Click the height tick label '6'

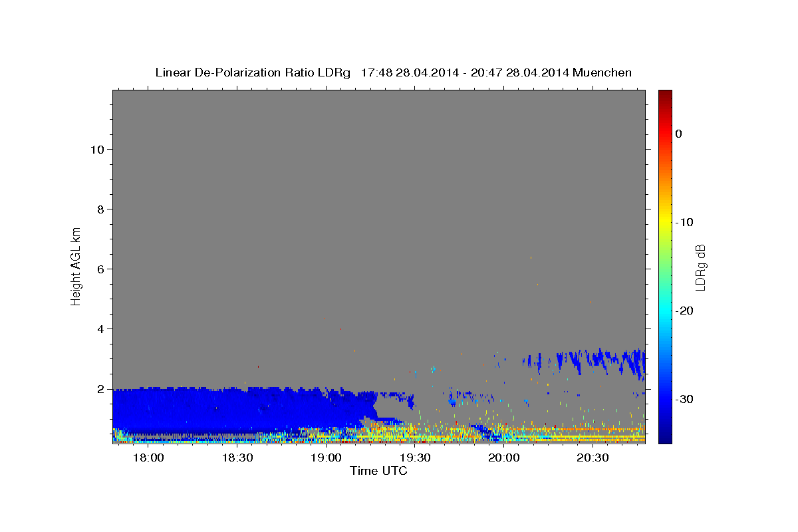[x=101, y=269]
